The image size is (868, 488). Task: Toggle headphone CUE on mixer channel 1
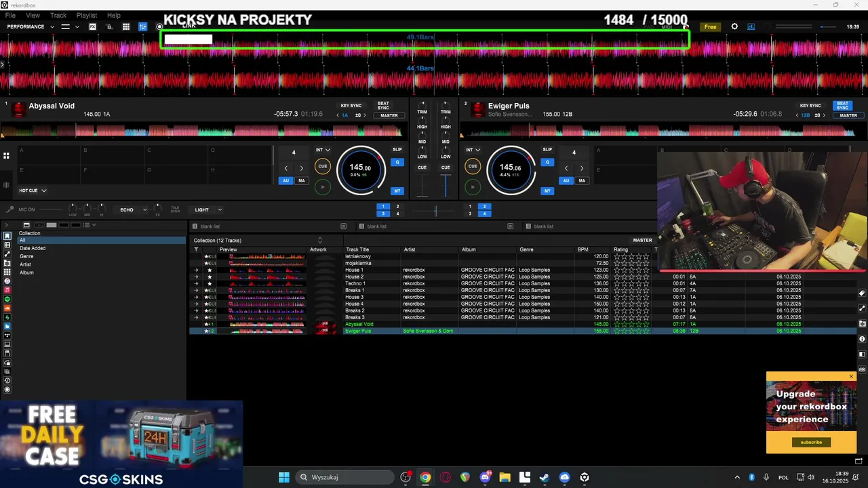click(422, 167)
